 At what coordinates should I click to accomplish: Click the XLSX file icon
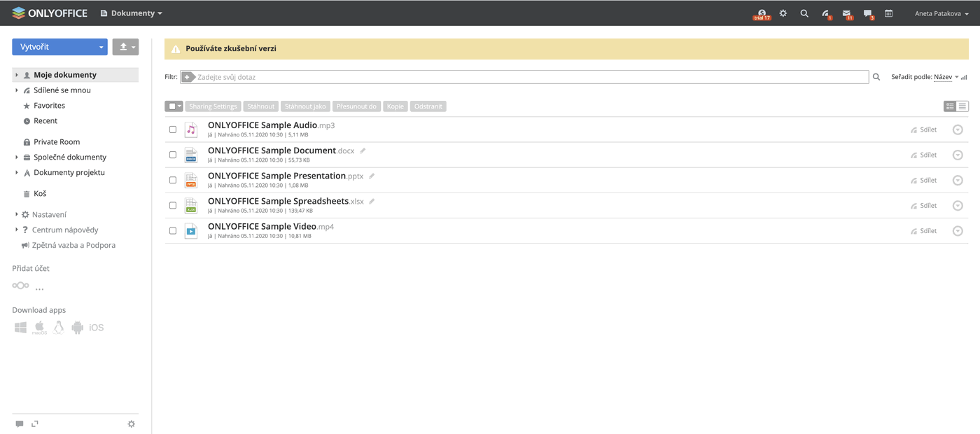[190, 205]
